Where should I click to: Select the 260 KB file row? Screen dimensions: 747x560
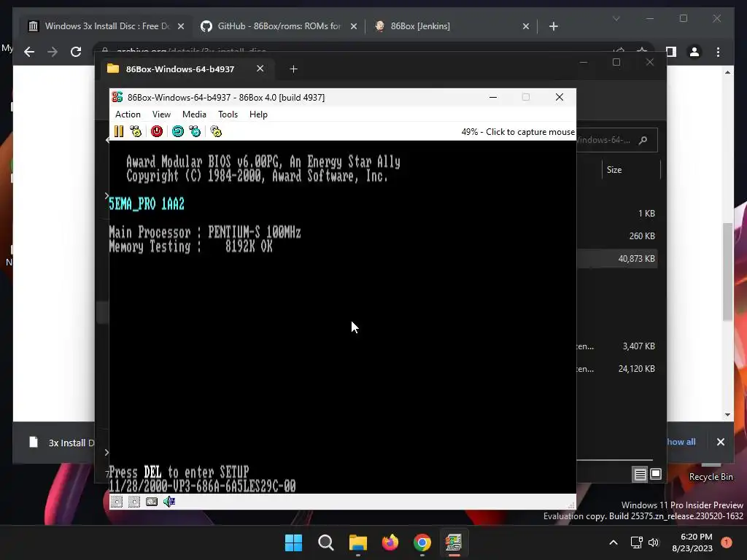tap(617, 236)
